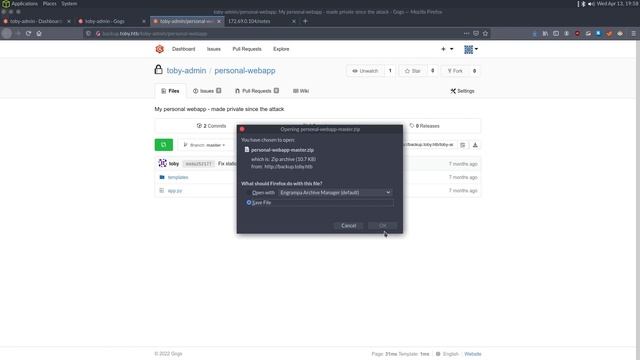Go to the browser home page
The image size is (640, 360).
pos(39,33)
